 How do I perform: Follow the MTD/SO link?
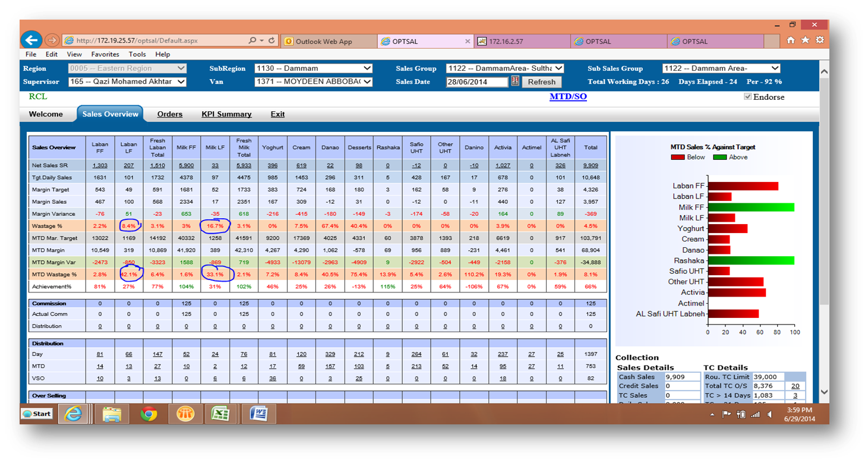point(568,96)
